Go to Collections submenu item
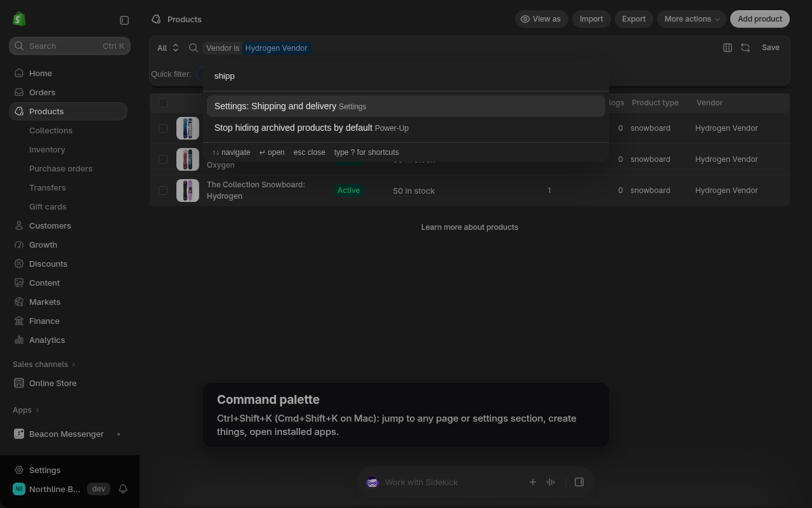This screenshot has width=812, height=508. coord(51,130)
